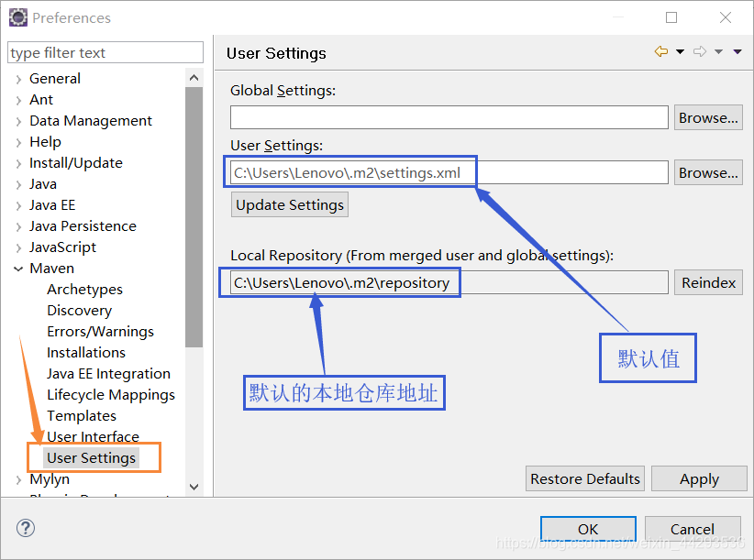Collapse the Maven tree node
This screenshot has width=754, height=560.
click(18, 269)
